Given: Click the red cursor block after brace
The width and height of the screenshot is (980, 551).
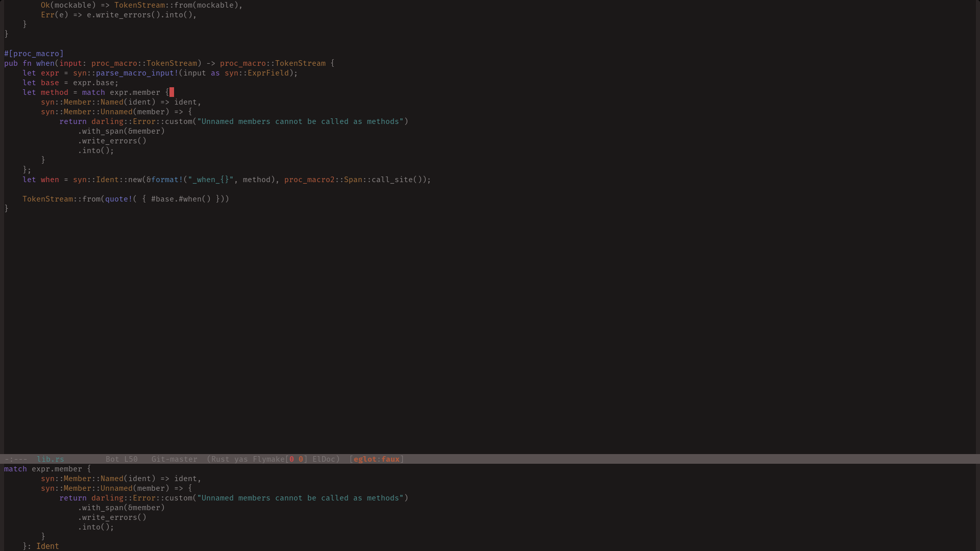Looking at the screenshot, I should (171, 92).
